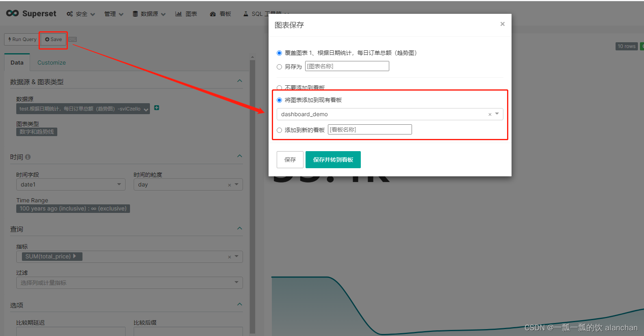This screenshot has height=336, width=644.
Task: Click the 比较后缀 input field
Action: point(188,331)
